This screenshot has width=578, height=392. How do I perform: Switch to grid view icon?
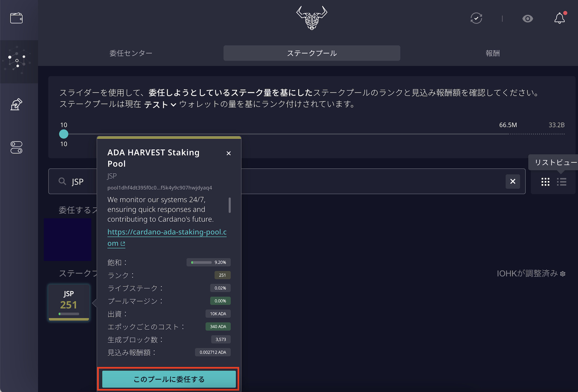545,182
